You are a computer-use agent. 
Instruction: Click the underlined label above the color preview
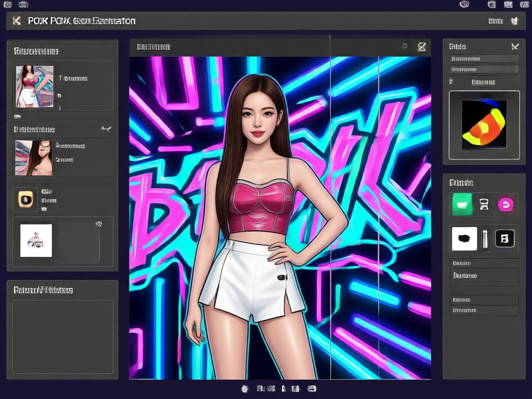484,82
